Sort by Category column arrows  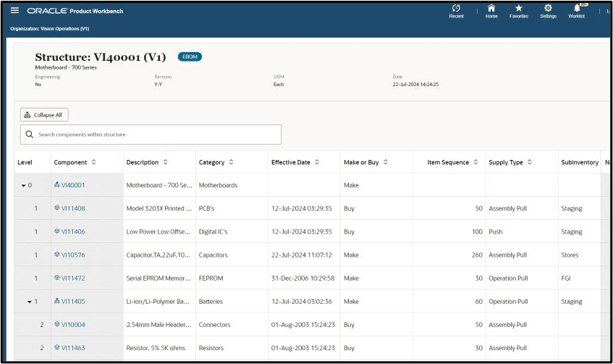tap(231, 162)
